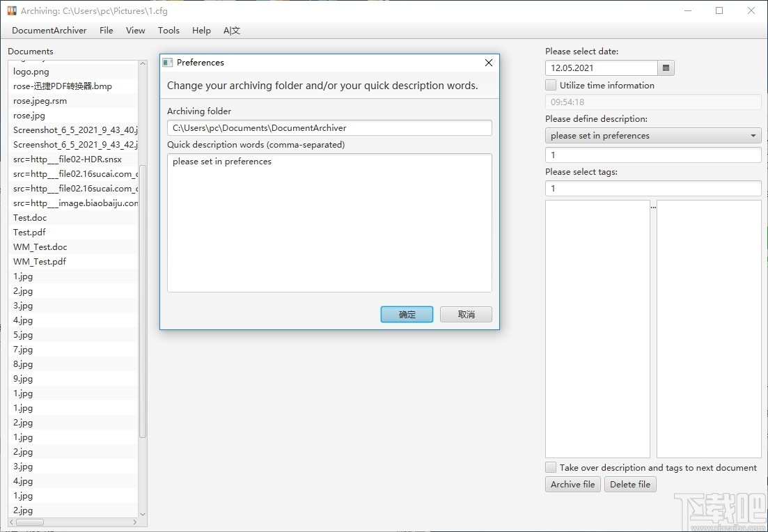Select 8.jpg in Documents list

(x=74, y=364)
